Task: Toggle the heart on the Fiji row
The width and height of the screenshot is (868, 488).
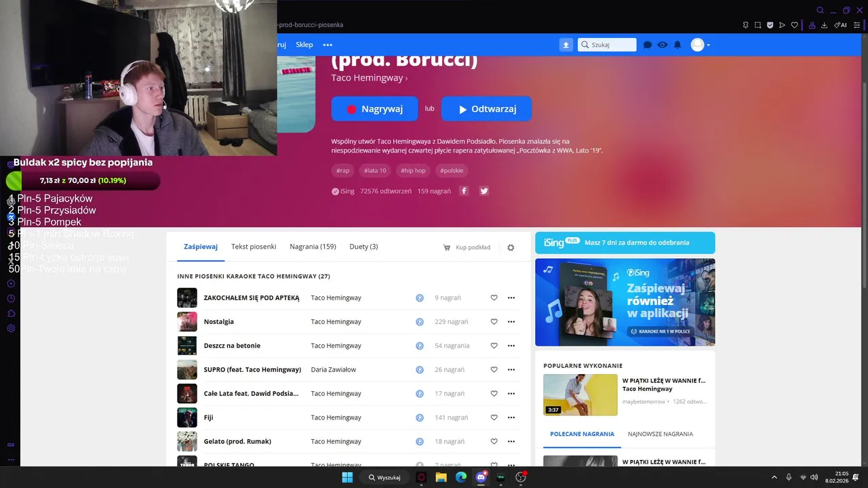Action: (494, 418)
